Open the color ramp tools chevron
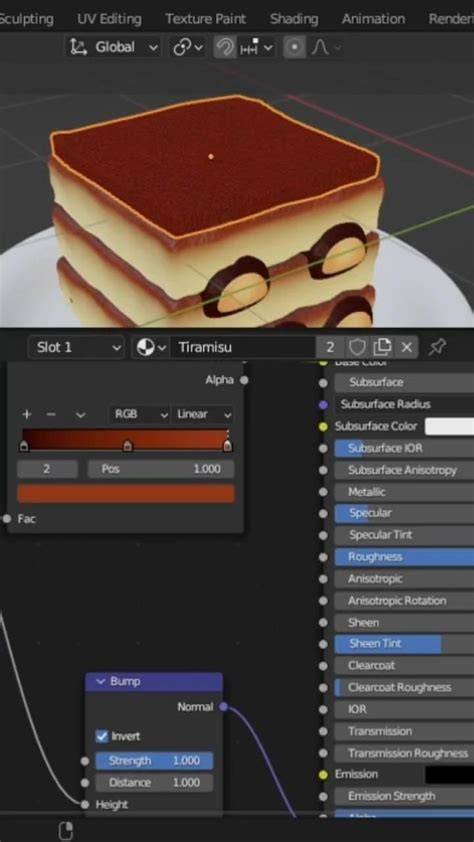474x842 pixels. 80,415
